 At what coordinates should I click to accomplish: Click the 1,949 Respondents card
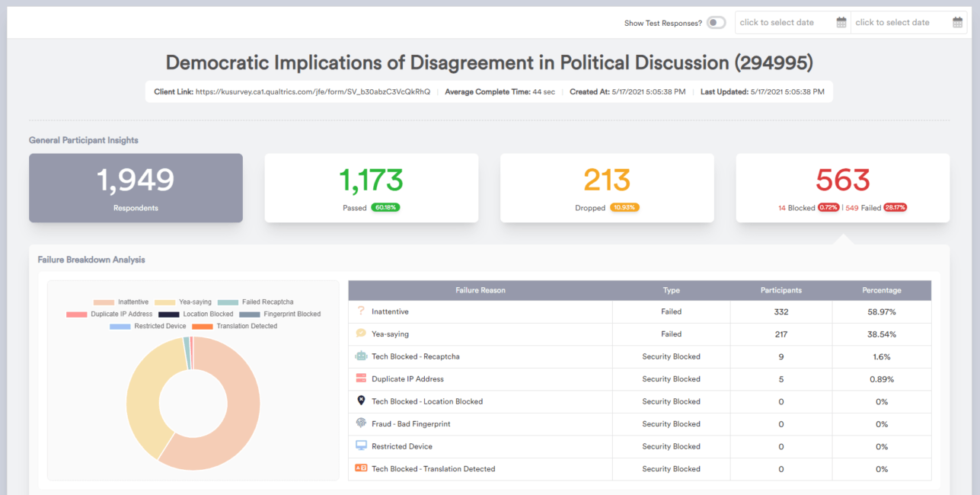coord(136,188)
